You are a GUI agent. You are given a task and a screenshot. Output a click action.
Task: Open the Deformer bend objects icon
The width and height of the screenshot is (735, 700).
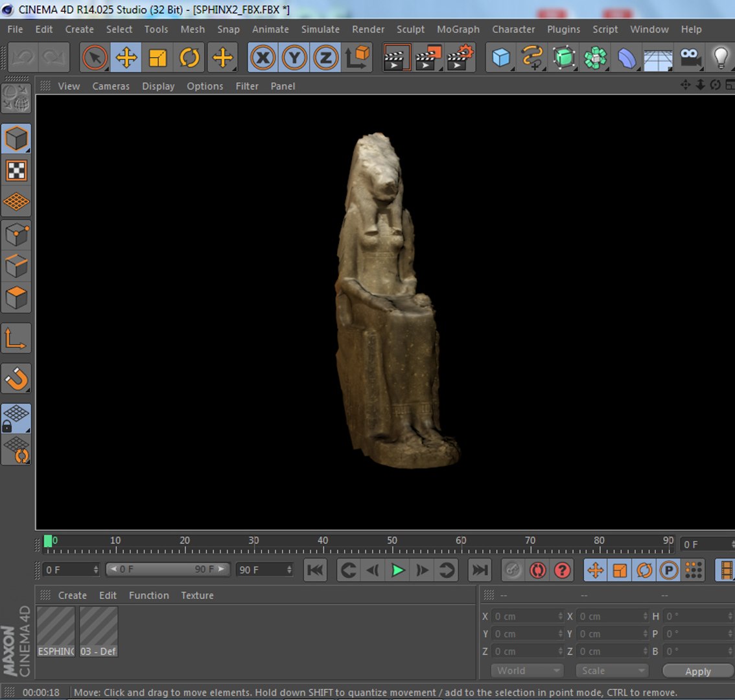point(627,58)
